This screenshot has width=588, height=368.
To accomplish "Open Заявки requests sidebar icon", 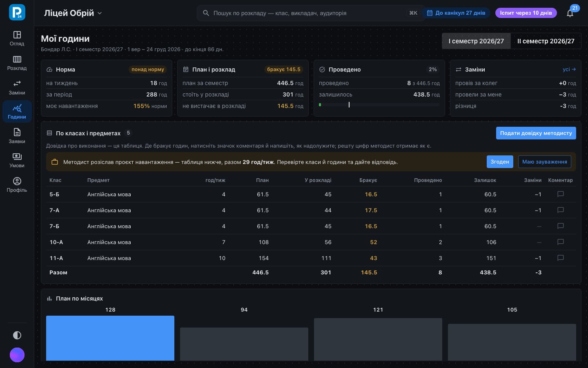I will tap(17, 136).
